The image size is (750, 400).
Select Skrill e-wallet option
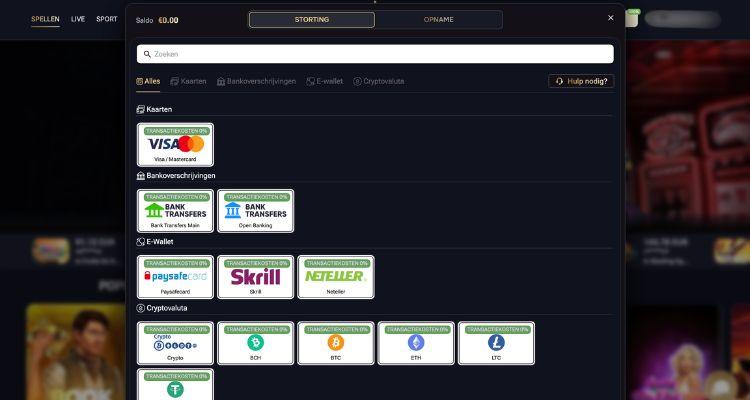click(x=255, y=277)
